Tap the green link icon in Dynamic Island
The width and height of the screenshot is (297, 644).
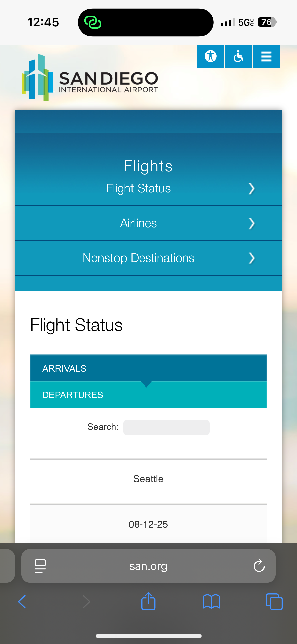click(x=93, y=22)
